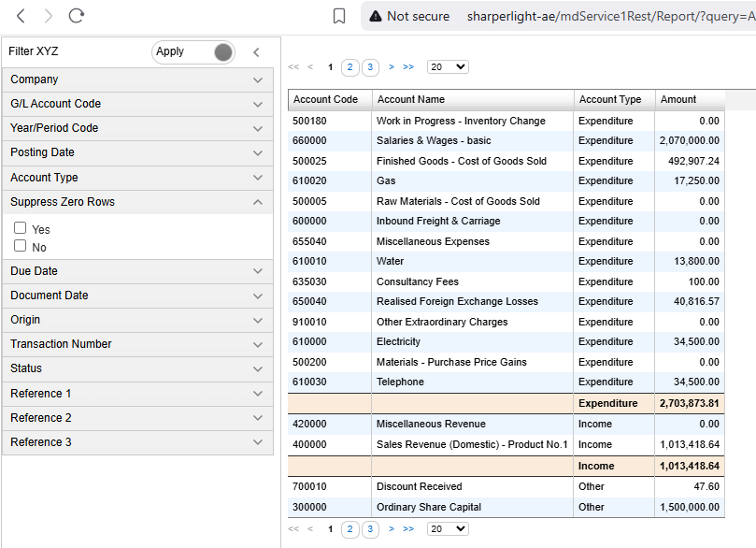The width and height of the screenshot is (756, 548).
Task: Expand the Due Date filter
Action: (137, 271)
